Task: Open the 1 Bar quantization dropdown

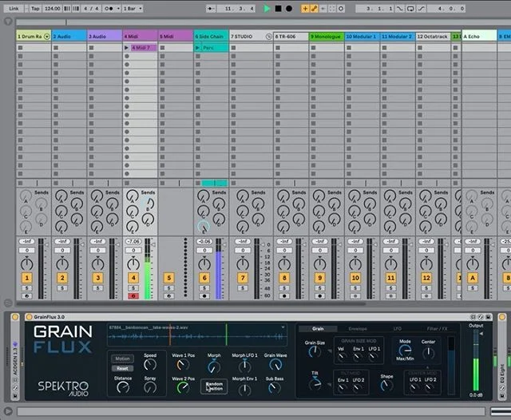Action: [133, 9]
